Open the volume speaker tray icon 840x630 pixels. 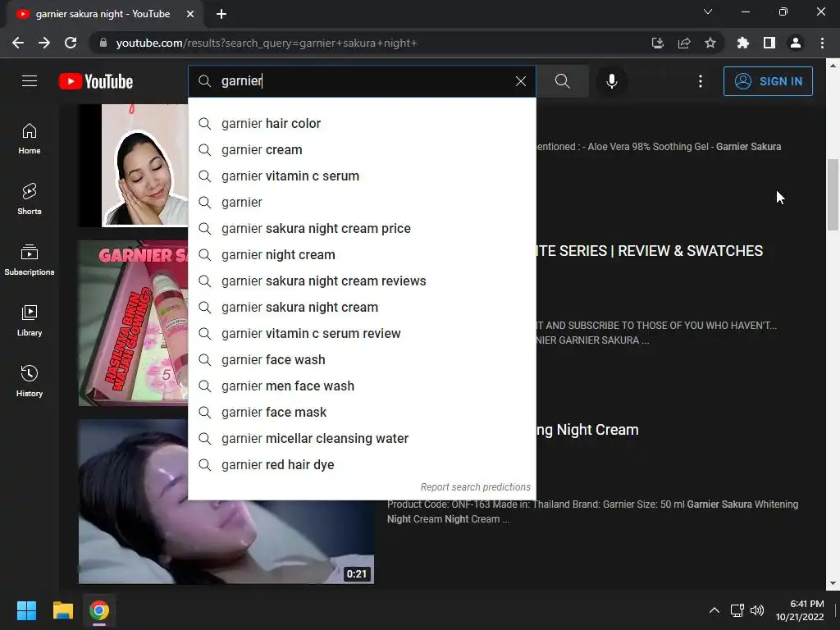click(757, 610)
